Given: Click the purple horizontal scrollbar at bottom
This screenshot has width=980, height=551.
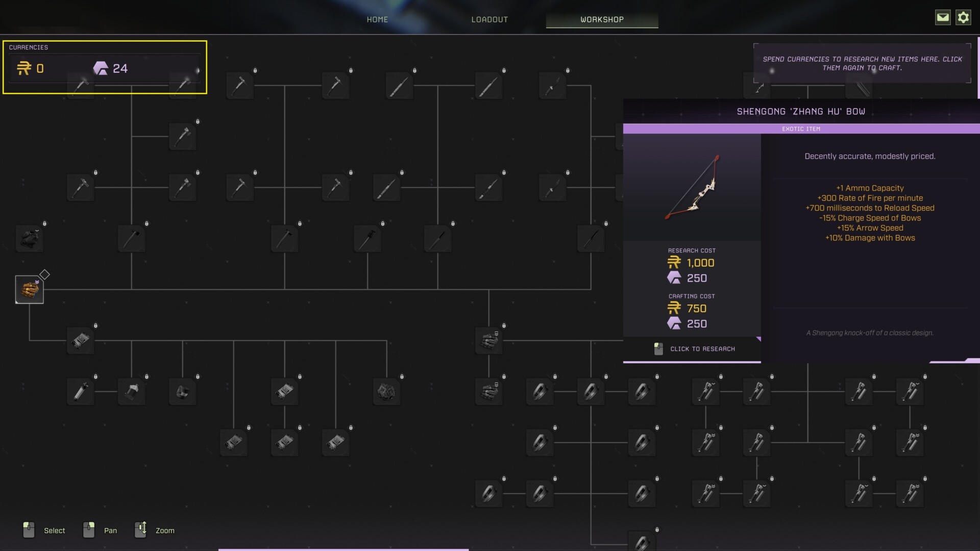Looking at the screenshot, I should click(x=343, y=549).
